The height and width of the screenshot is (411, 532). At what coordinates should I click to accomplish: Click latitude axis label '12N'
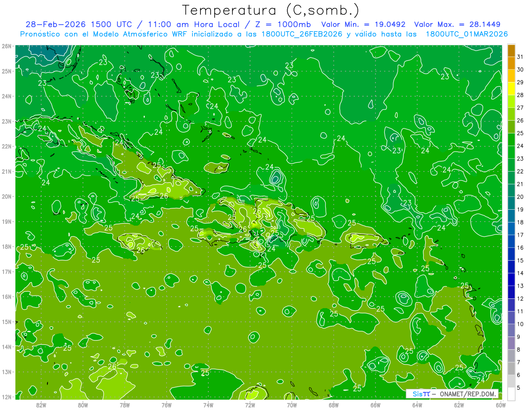click(x=6, y=397)
